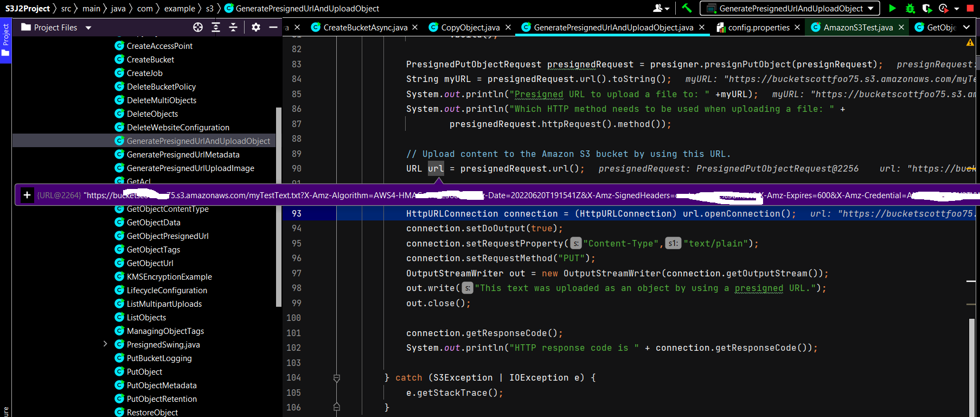Screen dimensions: 980x417
Task: Close the config.properties tab
Action: 797,27
